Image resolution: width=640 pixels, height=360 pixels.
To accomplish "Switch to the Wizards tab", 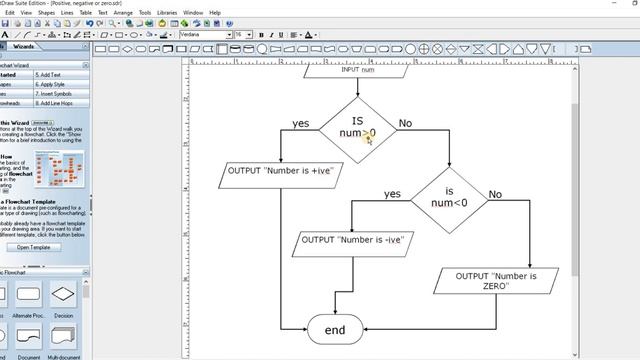I will click(23, 46).
